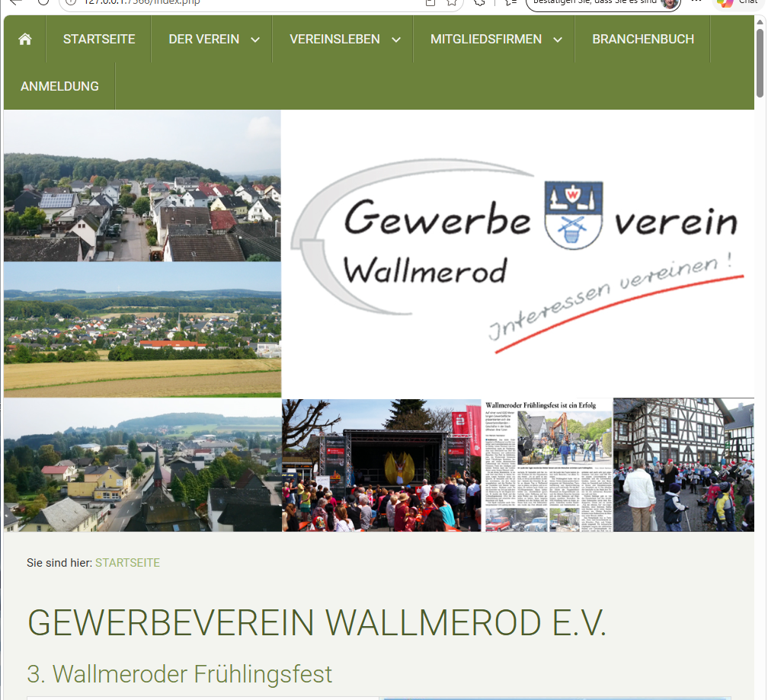This screenshot has height=700, width=768.
Task: Expand the VEREINSLEBEN dropdown chevron
Action: tap(395, 40)
